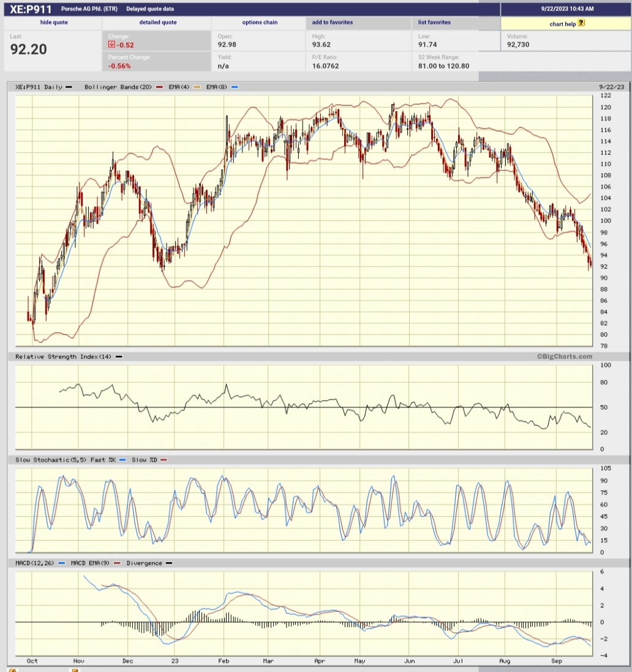Open the ©BigCharts.com link
Screen dimensions: 632x672
tap(564, 356)
